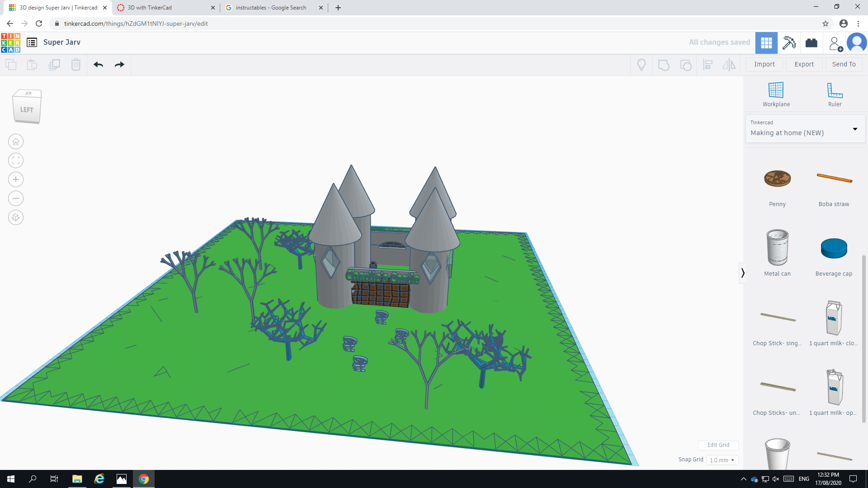This screenshot has width=868, height=488.
Task: Reload the page
Action: (x=39, y=23)
